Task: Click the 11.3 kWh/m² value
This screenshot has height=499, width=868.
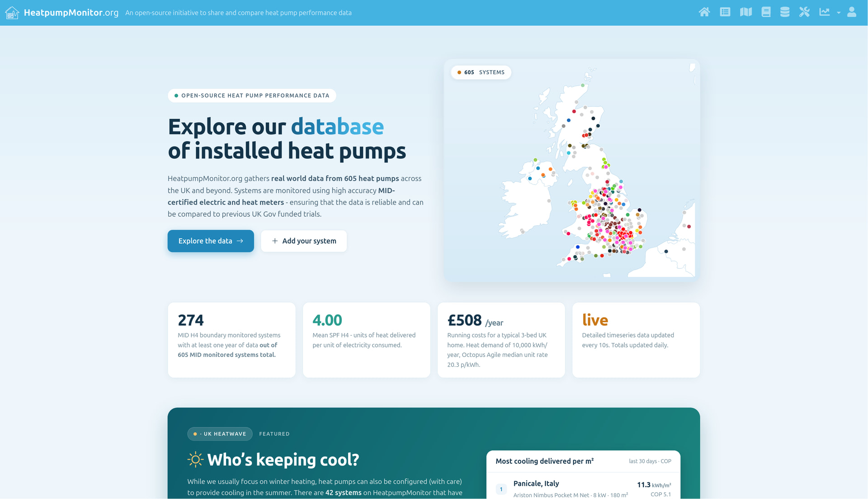Action: pos(654,485)
